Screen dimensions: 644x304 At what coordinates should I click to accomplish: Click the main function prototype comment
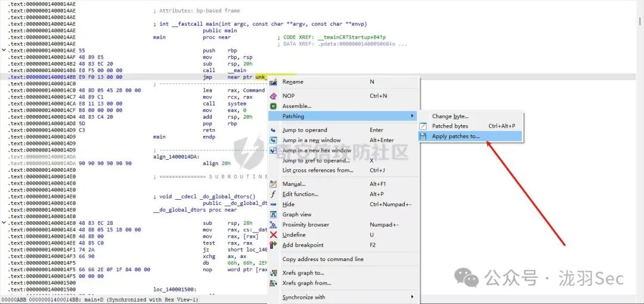tap(259, 24)
